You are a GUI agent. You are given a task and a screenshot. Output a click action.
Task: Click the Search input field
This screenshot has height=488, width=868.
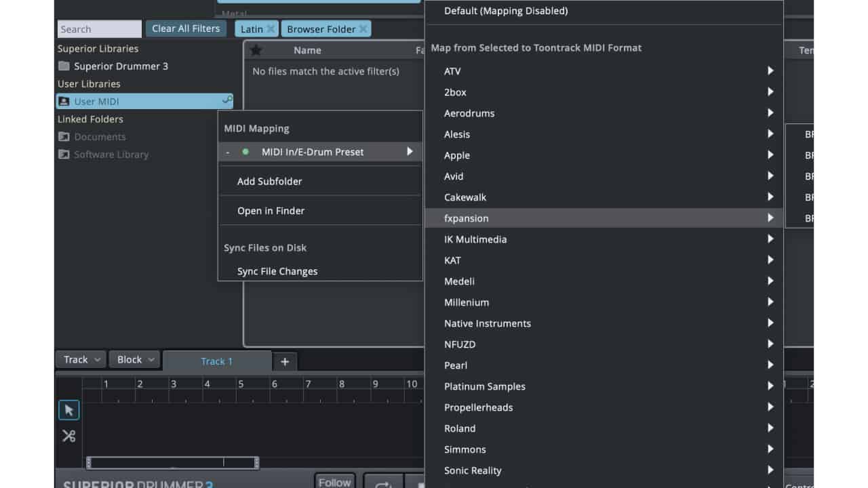click(x=99, y=29)
